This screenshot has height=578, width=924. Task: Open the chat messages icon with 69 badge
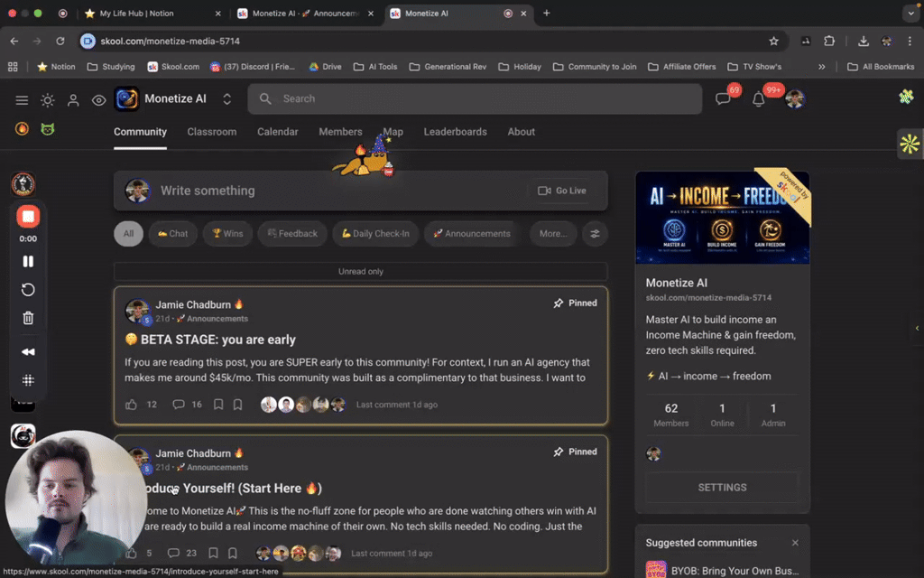723,98
